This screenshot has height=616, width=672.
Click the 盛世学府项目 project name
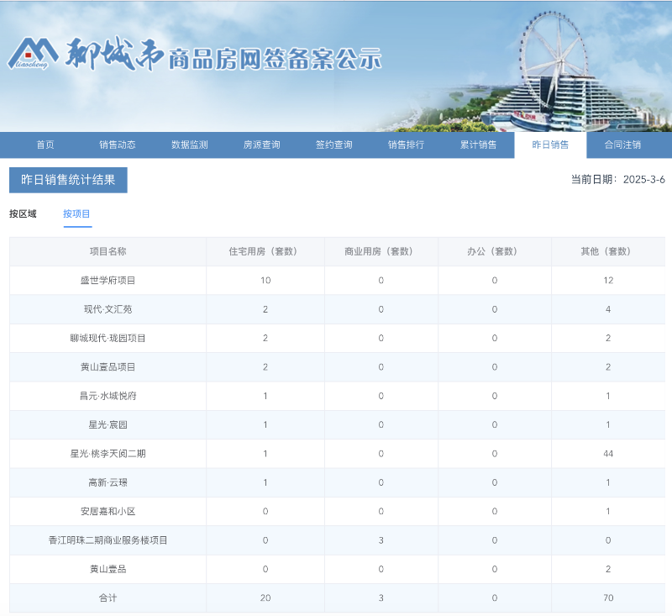tap(108, 280)
